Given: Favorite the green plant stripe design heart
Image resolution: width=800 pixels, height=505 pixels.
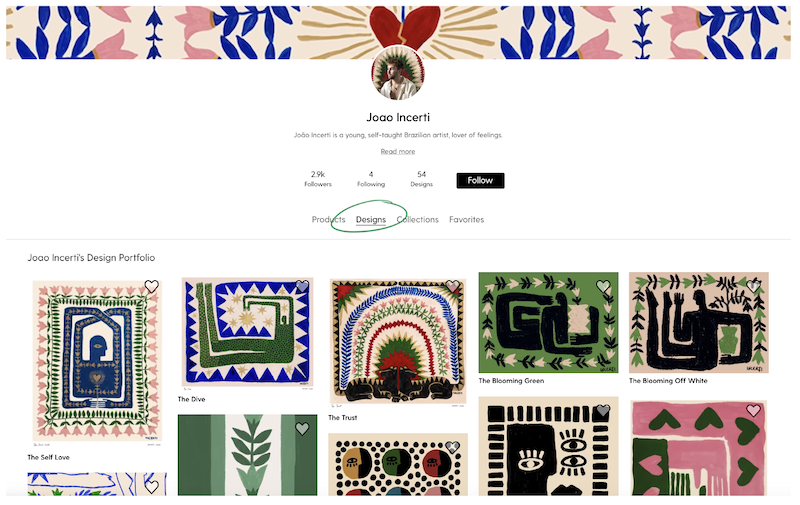Looking at the screenshot, I should [302, 429].
